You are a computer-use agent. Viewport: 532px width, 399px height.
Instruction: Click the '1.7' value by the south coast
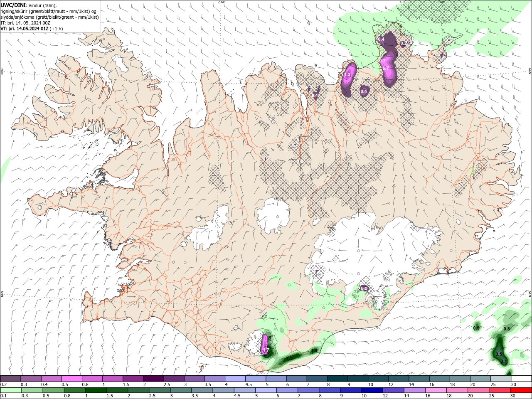coord(266,351)
